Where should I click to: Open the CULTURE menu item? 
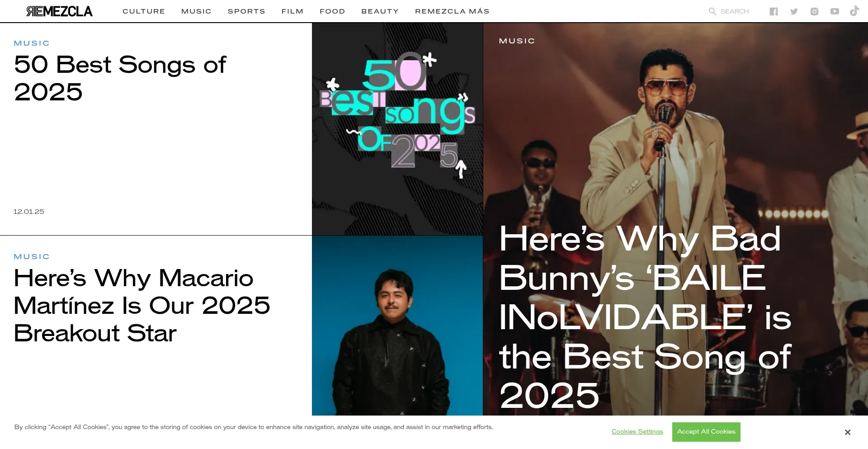click(144, 11)
